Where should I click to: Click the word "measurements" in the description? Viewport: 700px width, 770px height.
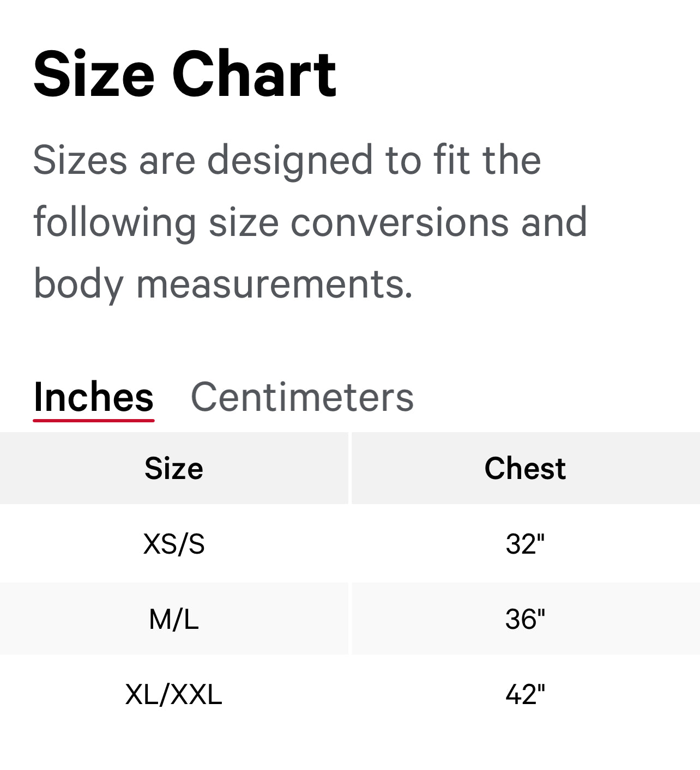coord(274,284)
